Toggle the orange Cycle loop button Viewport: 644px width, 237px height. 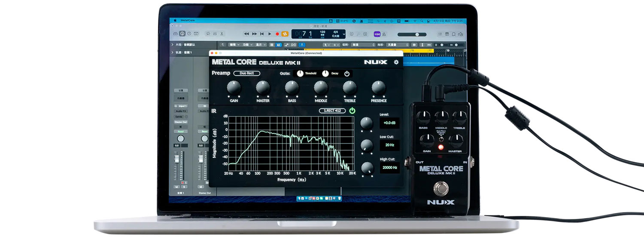point(285,34)
